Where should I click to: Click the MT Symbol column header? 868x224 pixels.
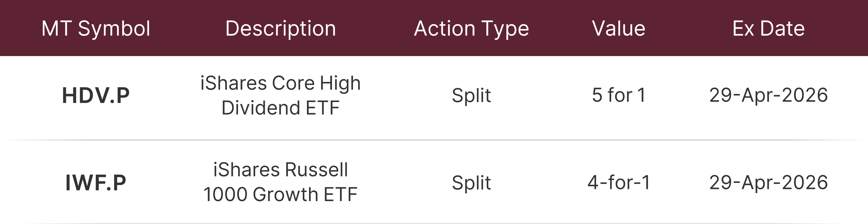(96, 28)
